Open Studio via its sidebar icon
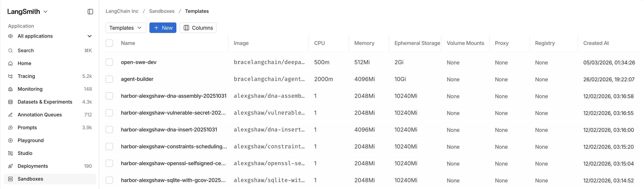 (x=10, y=153)
